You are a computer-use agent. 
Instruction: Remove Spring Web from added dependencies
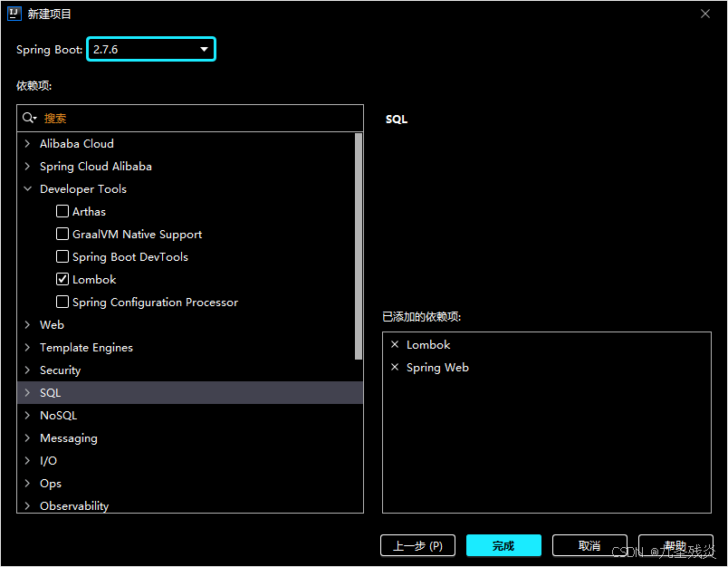point(395,368)
